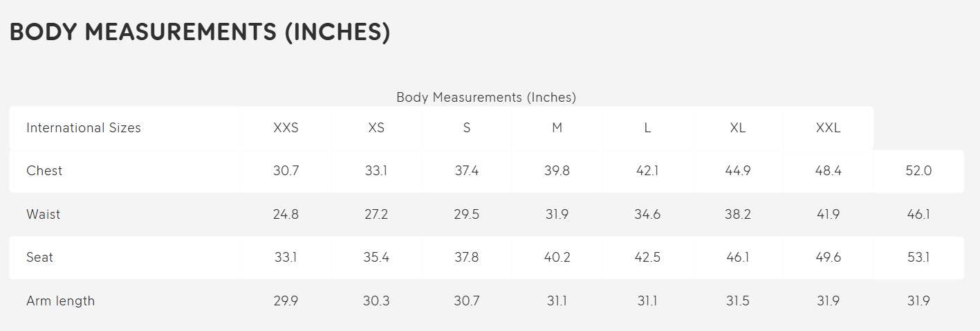Select the XS size column header
Screen dimensions: 980x331
click(x=376, y=128)
